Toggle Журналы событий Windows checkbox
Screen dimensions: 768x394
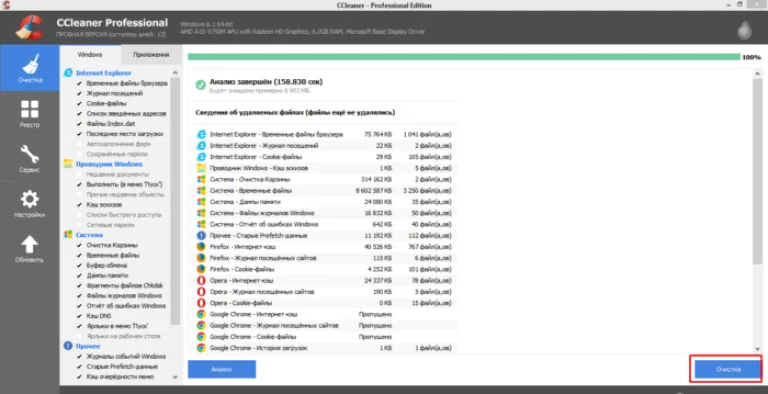79,356
